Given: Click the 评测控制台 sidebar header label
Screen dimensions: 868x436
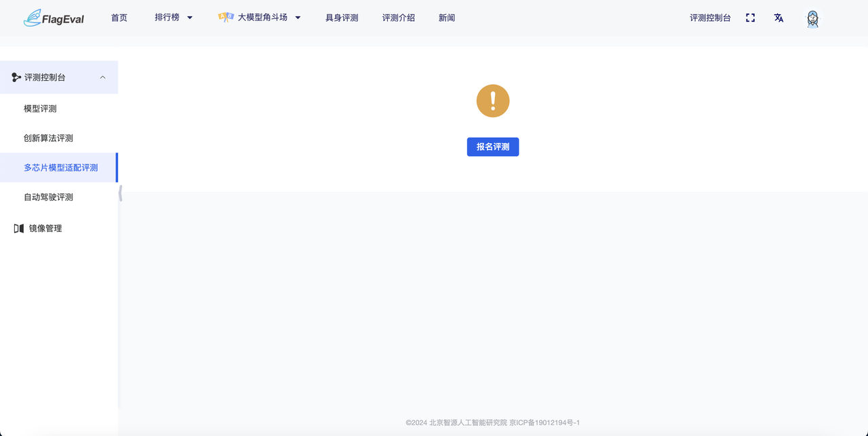Looking at the screenshot, I should tap(45, 77).
